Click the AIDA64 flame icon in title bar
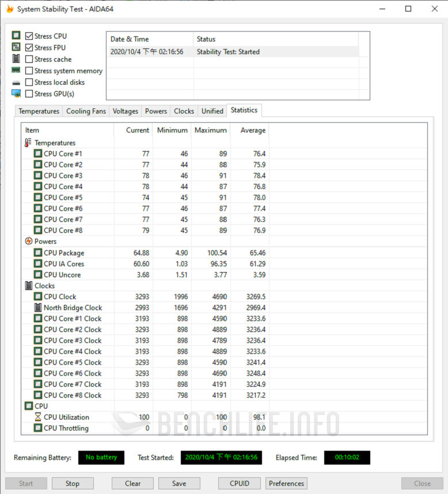Screen dimensions: 448x494 (10, 9)
